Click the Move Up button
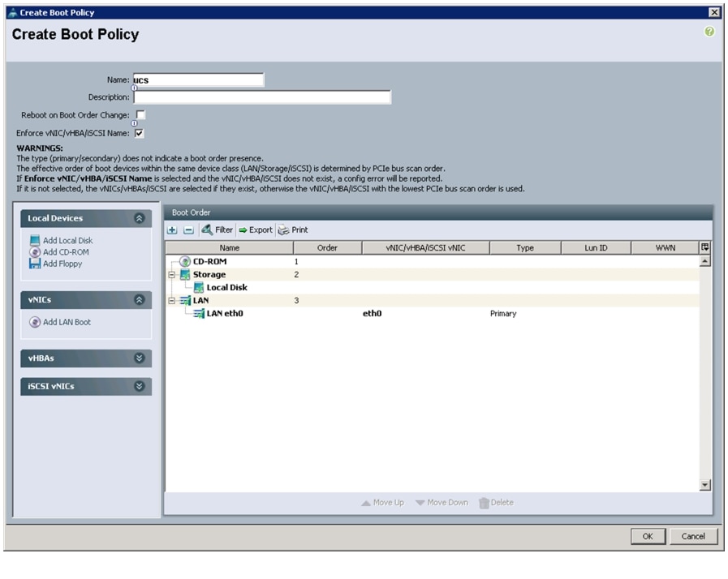Viewport: 728px width, 579px height. click(382, 503)
